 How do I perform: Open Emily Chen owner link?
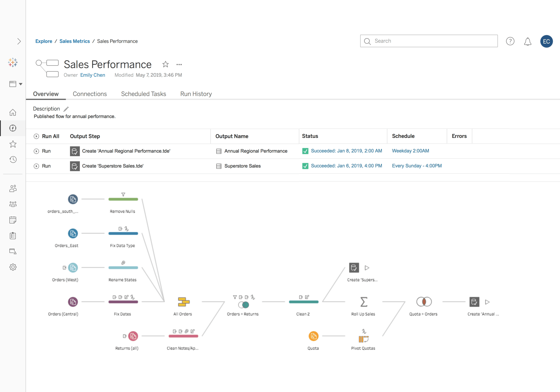(92, 75)
